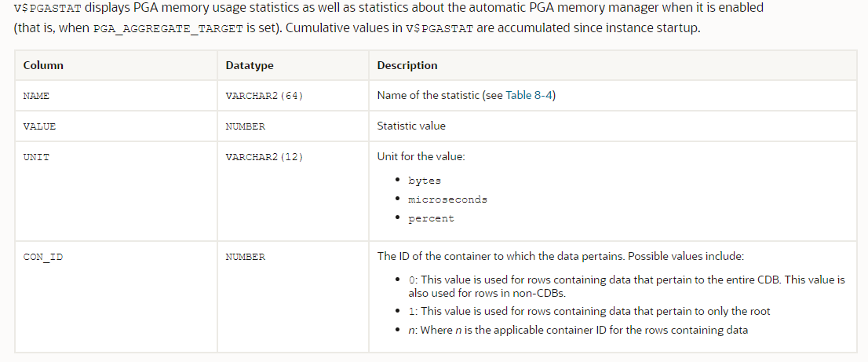The image size is (868, 362).
Task: Select the CON_ID column cell
Action: 42,257
